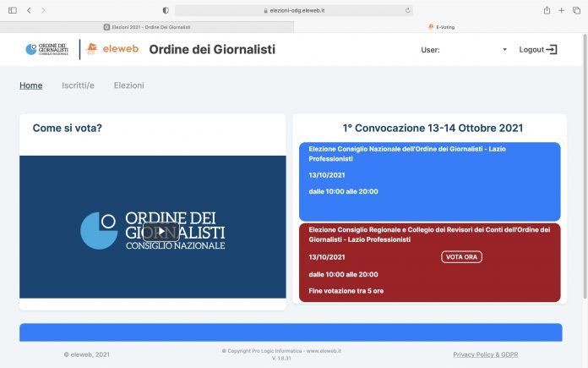Click the privacy shield icon
Viewport: 588px width, 368px height.
coord(165,10)
